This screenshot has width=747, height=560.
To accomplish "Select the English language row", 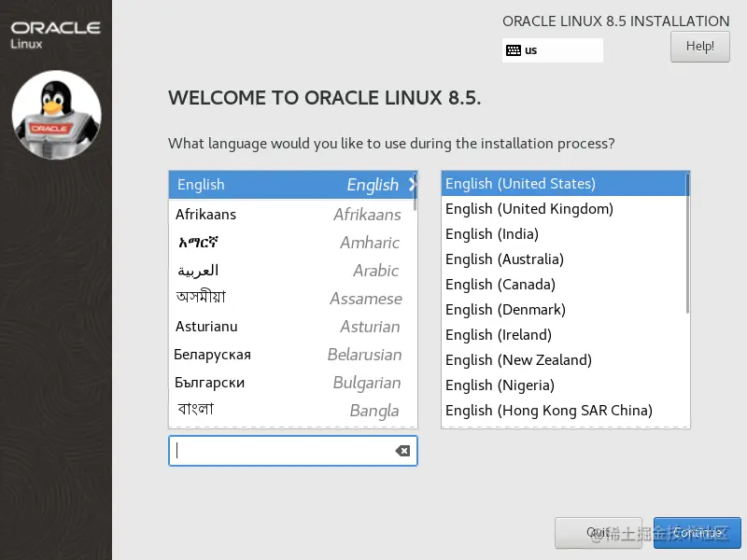I will click(x=293, y=185).
